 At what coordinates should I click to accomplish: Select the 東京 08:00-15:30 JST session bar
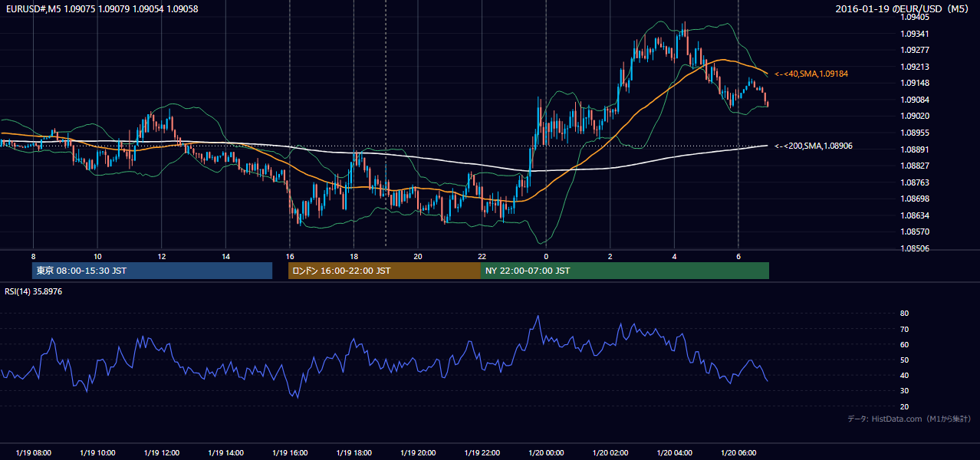click(x=153, y=271)
